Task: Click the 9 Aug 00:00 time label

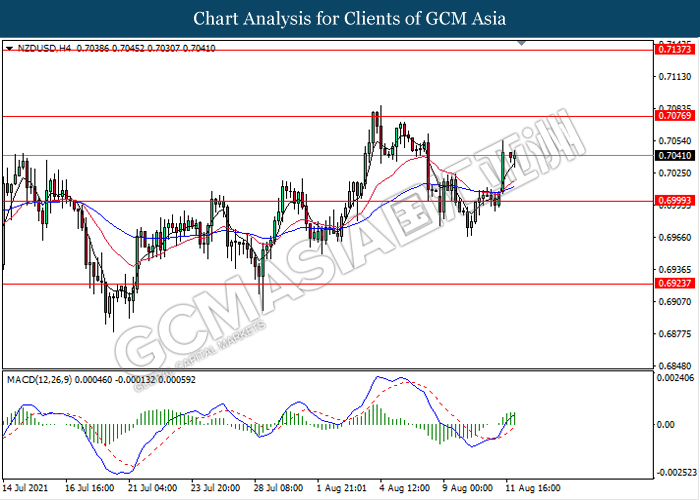Action: 468,488
